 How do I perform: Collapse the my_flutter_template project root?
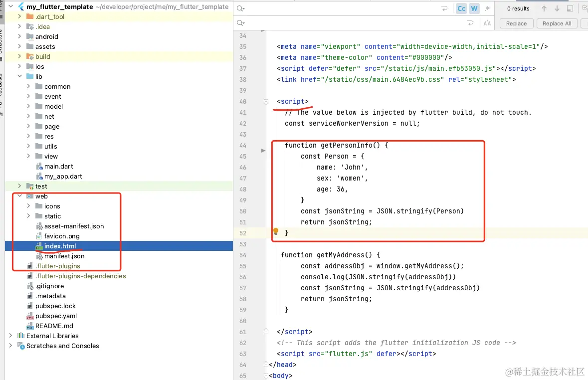coord(11,6)
